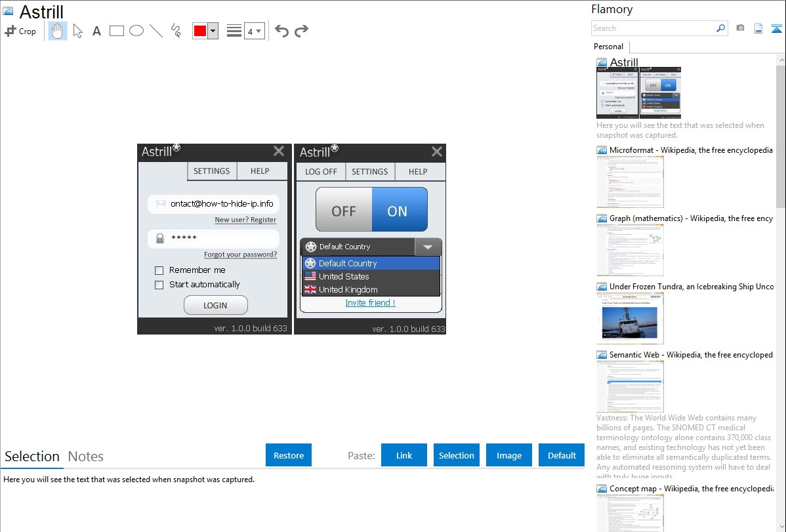Select the Crop tool
Viewport: 786px width, 532px height.
pyautogui.click(x=20, y=31)
